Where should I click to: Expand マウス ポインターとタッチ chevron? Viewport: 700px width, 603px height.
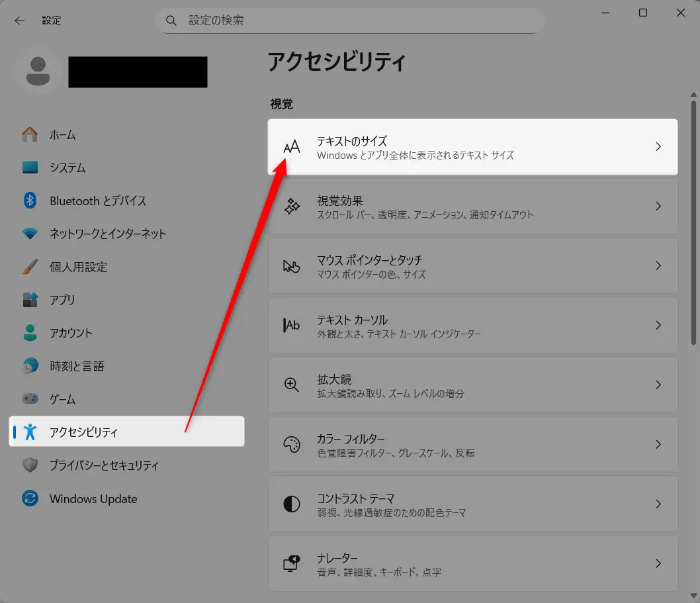tap(658, 266)
